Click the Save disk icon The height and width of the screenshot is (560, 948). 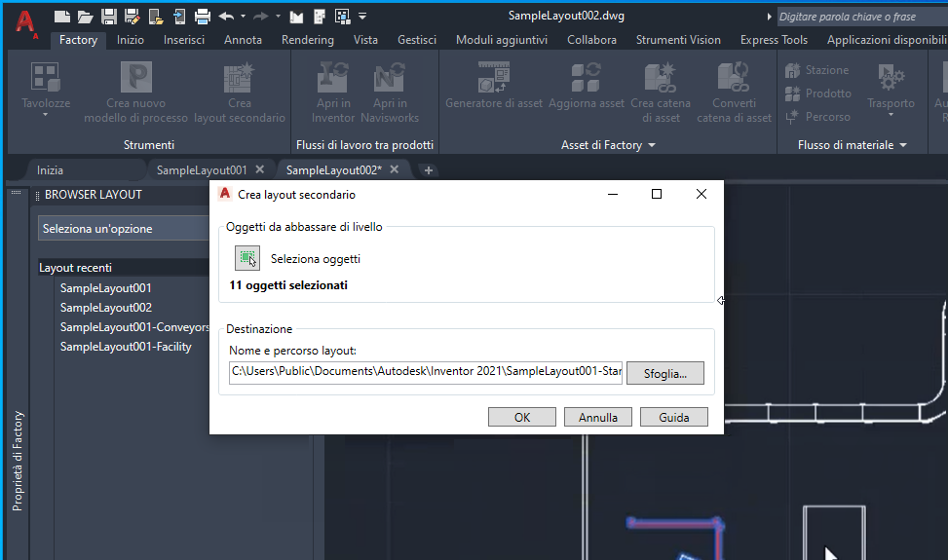point(109,17)
